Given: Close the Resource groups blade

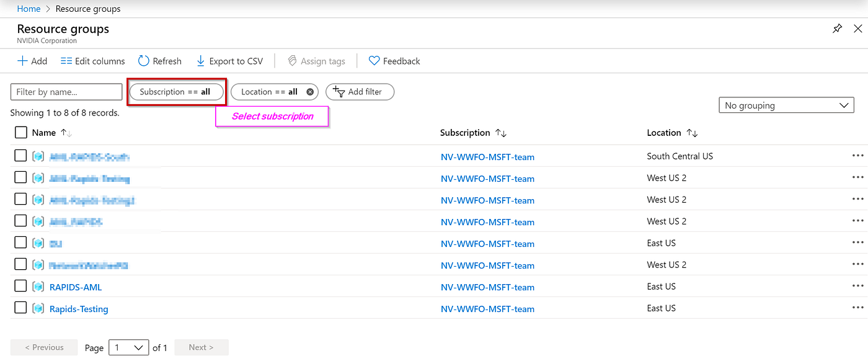Looking at the screenshot, I should click(857, 29).
